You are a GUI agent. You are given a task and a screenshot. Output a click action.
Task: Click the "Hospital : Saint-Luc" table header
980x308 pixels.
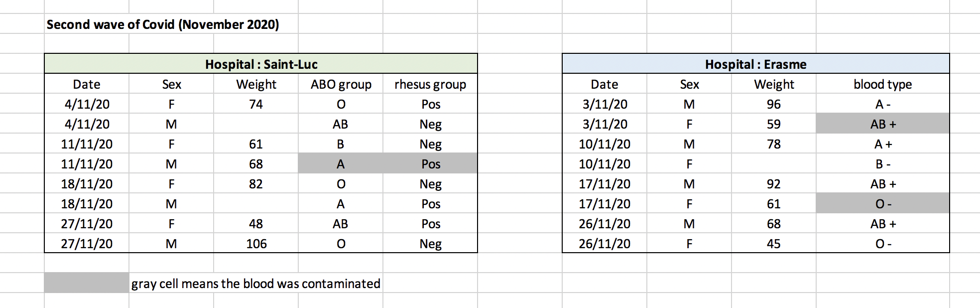261,64
